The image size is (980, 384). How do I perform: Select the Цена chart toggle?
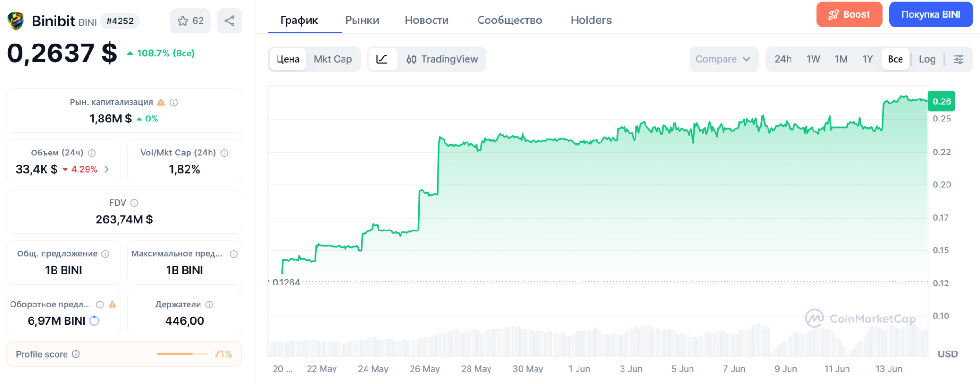pos(288,59)
